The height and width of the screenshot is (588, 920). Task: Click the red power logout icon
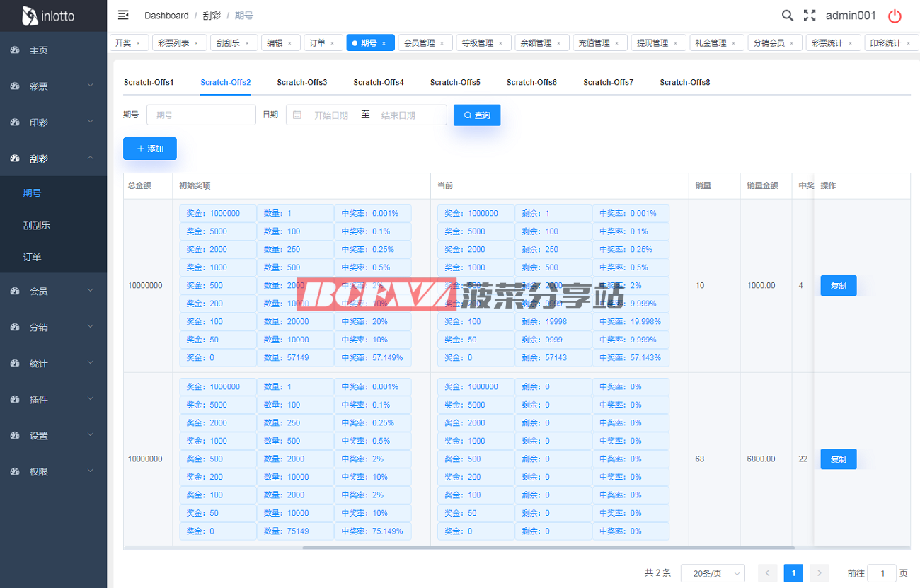click(895, 16)
